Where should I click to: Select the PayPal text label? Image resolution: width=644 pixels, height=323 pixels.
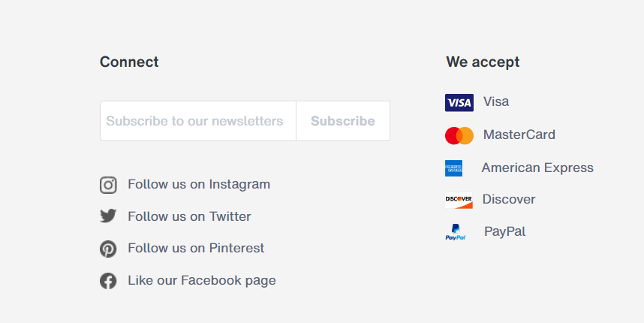coord(504,231)
